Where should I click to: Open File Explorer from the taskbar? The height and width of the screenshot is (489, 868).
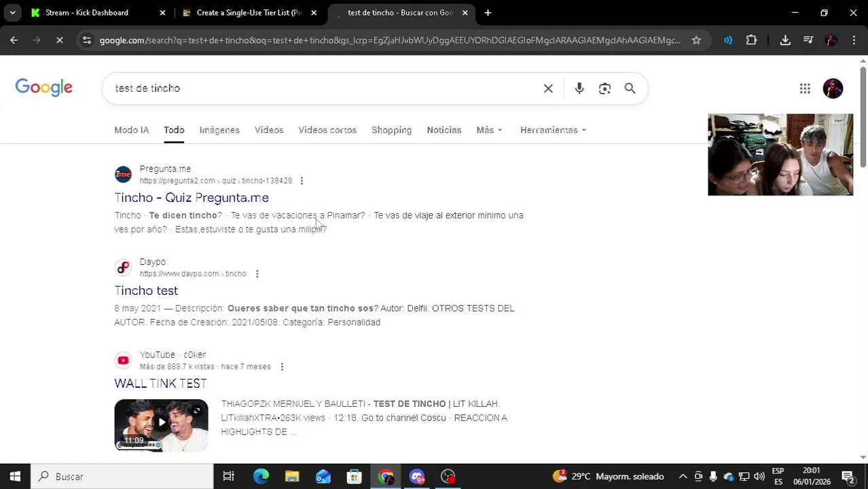292,476
